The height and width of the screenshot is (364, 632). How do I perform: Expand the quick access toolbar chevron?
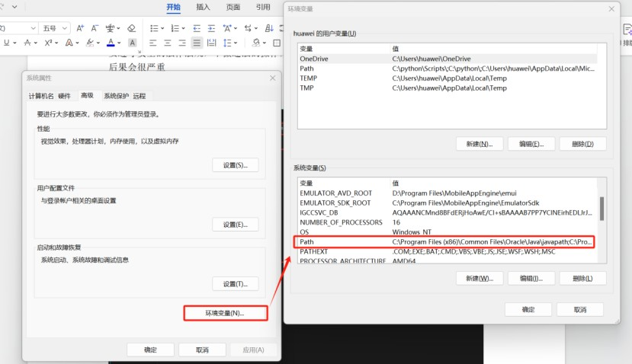[14, 7]
